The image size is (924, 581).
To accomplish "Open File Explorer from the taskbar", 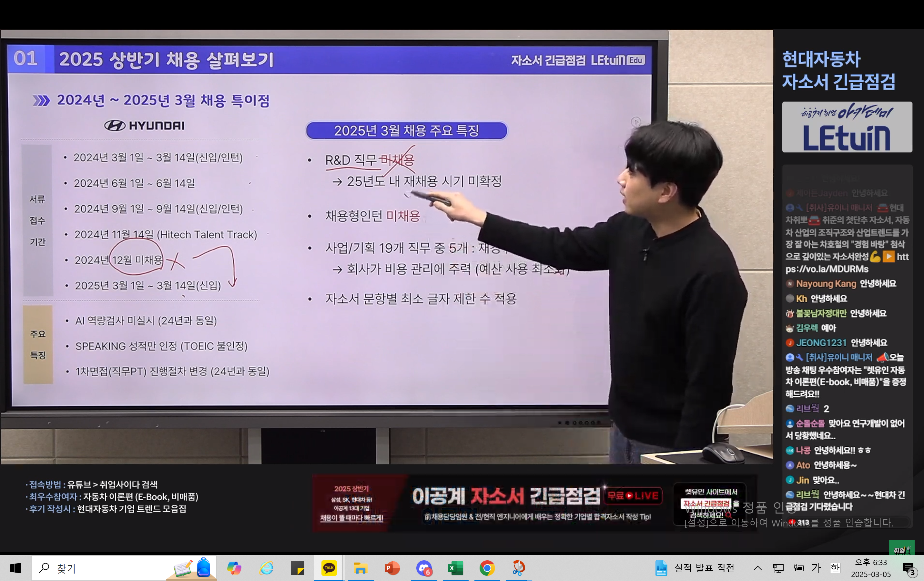I will coord(360,568).
